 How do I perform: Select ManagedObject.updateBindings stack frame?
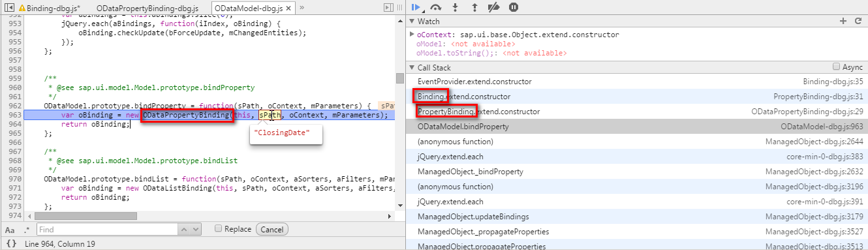[636, 217]
